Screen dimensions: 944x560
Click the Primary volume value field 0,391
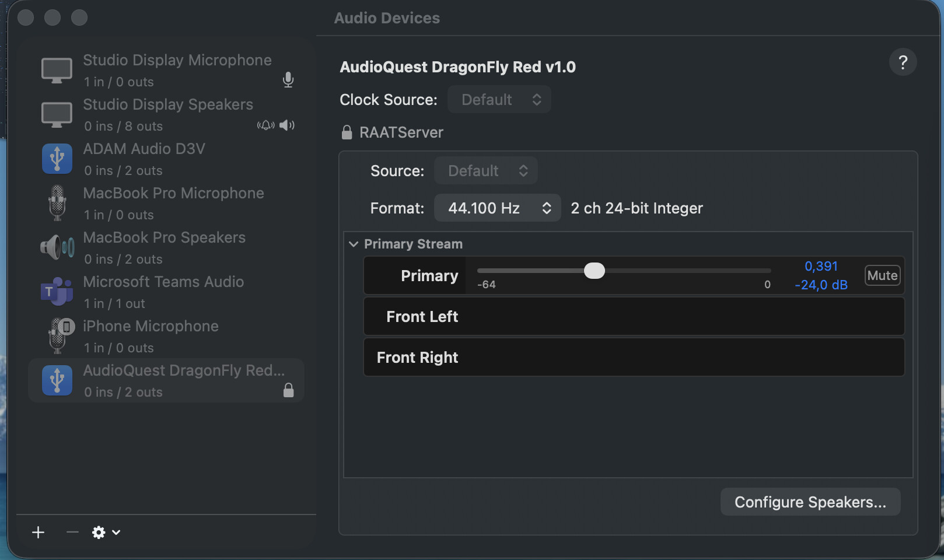[821, 267]
